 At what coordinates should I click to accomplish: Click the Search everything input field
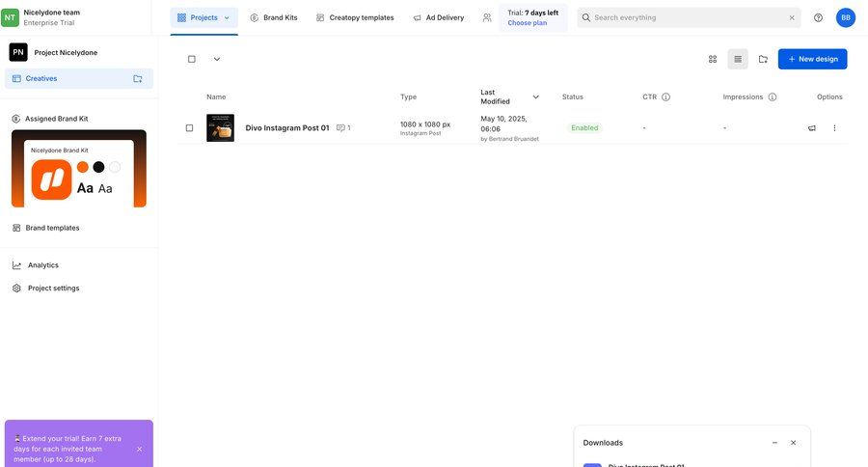pyautogui.click(x=687, y=17)
